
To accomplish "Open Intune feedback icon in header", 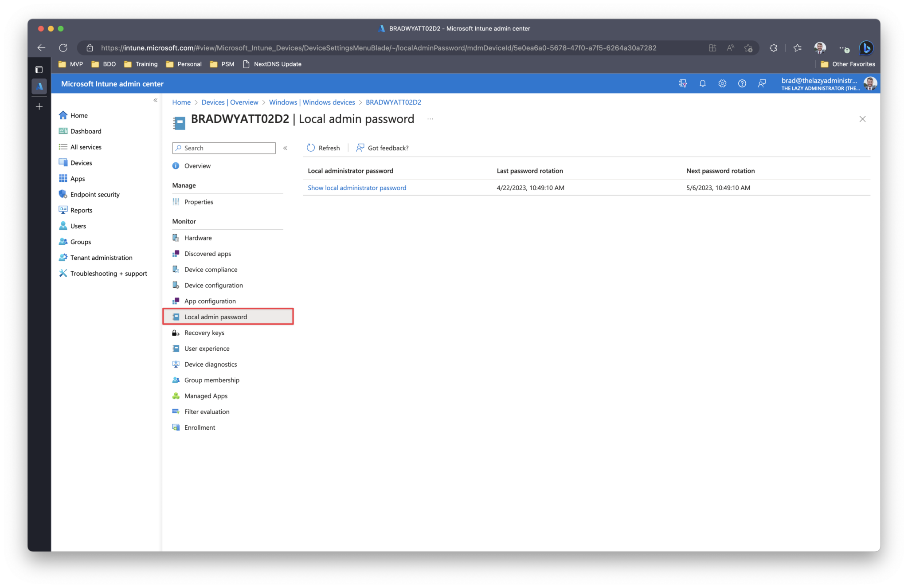I will [x=762, y=83].
